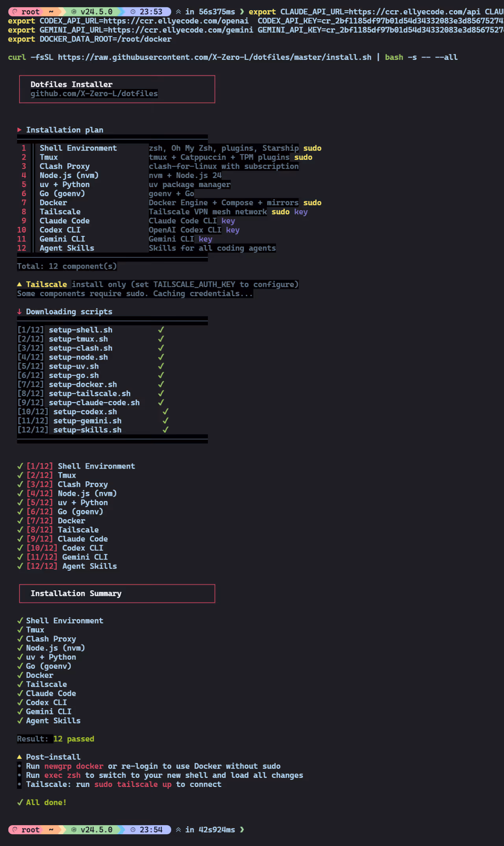Click the double chevron icon before 'in 42s924ms'
The image size is (504, 846).
pyautogui.click(x=178, y=830)
